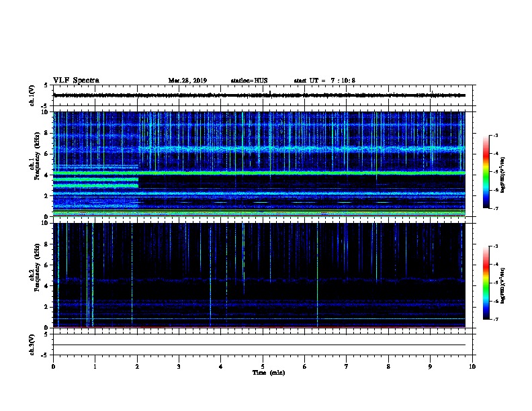Click time axis tick label "6"
The height and width of the screenshot is (411, 532).
pos(305,367)
